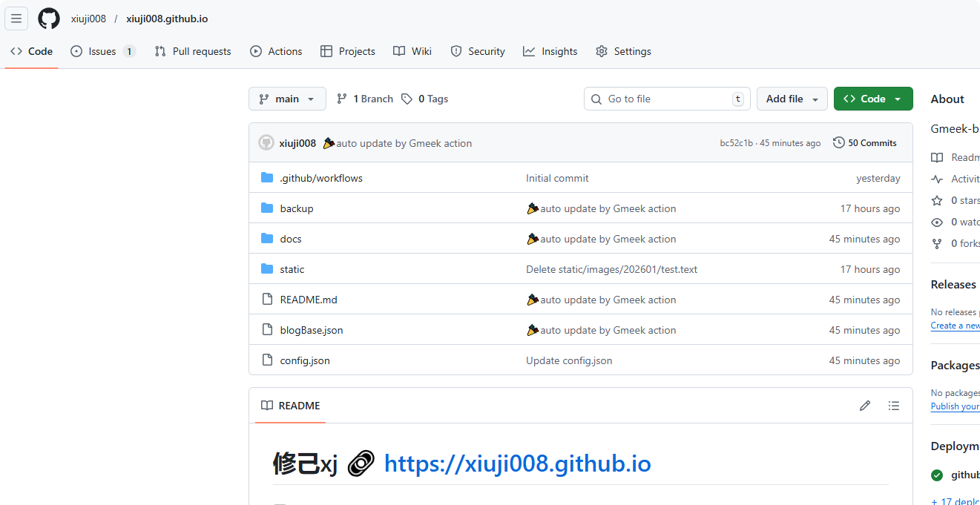Expand the Add file dropdown
Screen dimensions: 980x505
tap(792, 98)
